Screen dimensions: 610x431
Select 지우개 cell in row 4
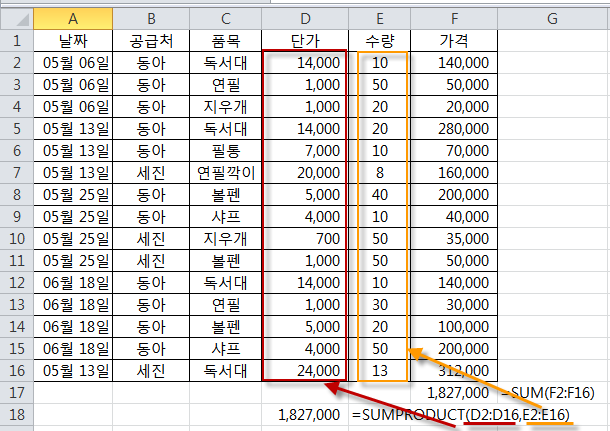point(226,107)
